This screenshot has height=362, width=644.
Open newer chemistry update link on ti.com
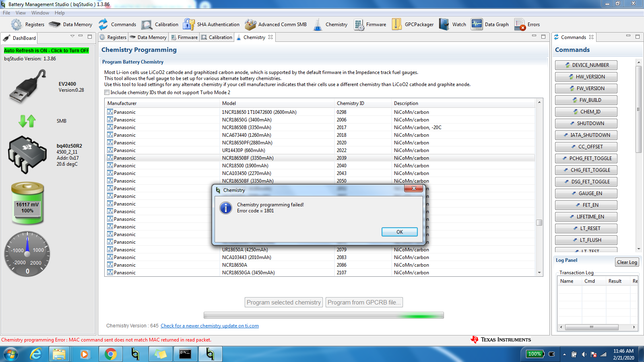tap(210, 326)
